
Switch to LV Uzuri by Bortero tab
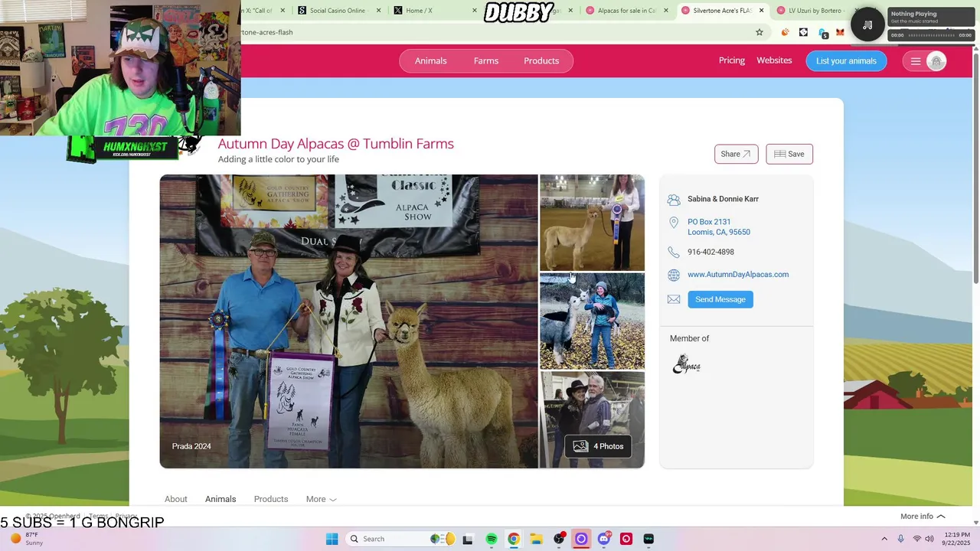point(813,11)
